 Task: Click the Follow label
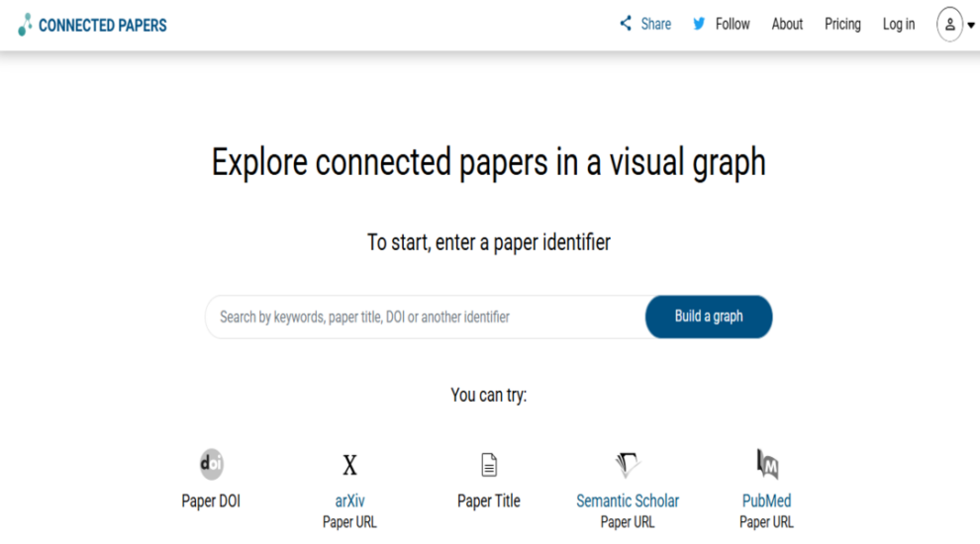(733, 25)
